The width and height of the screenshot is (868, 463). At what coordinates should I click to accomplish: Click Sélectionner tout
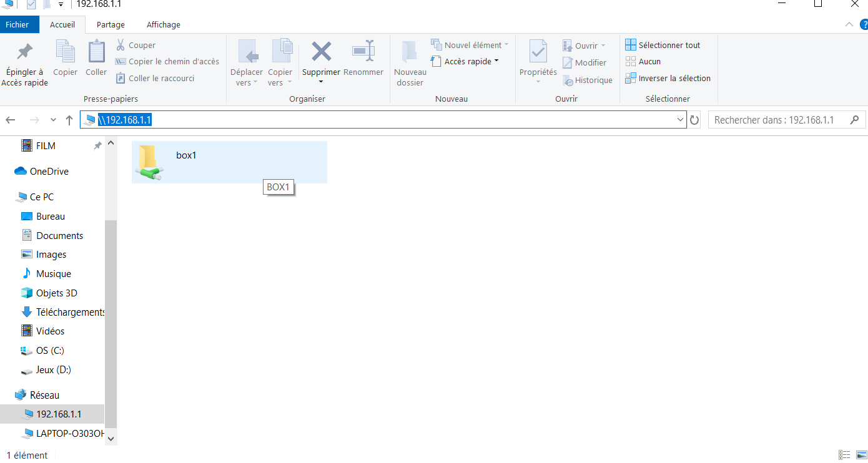click(669, 45)
